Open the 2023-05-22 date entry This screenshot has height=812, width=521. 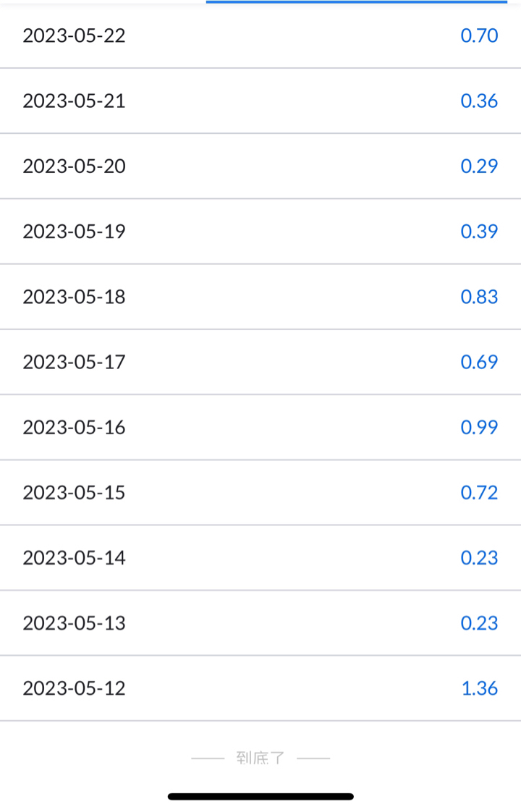tap(74, 35)
